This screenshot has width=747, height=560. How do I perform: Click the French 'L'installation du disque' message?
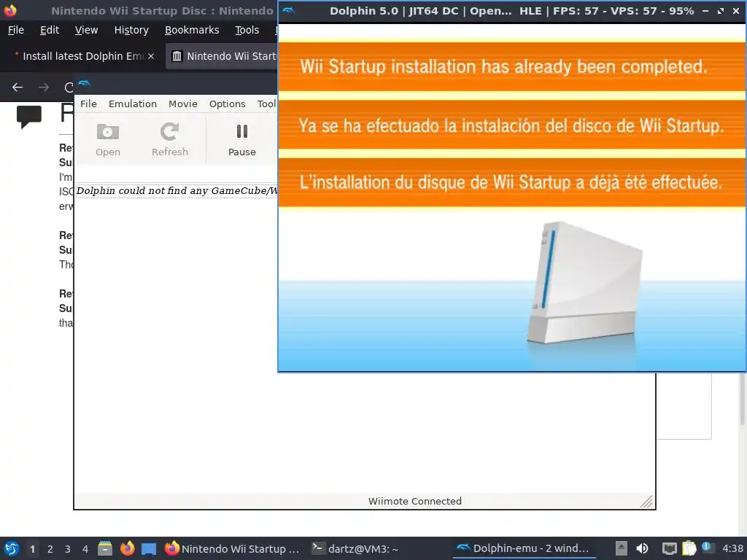point(511,182)
